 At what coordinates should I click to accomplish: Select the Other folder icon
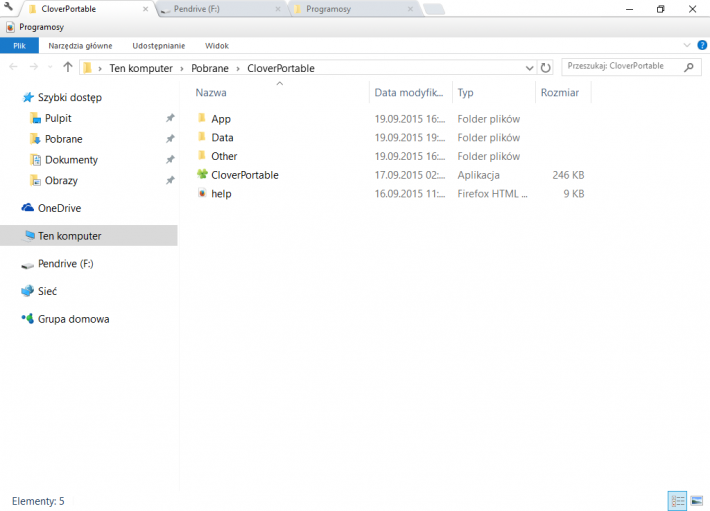tap(202, 156)
